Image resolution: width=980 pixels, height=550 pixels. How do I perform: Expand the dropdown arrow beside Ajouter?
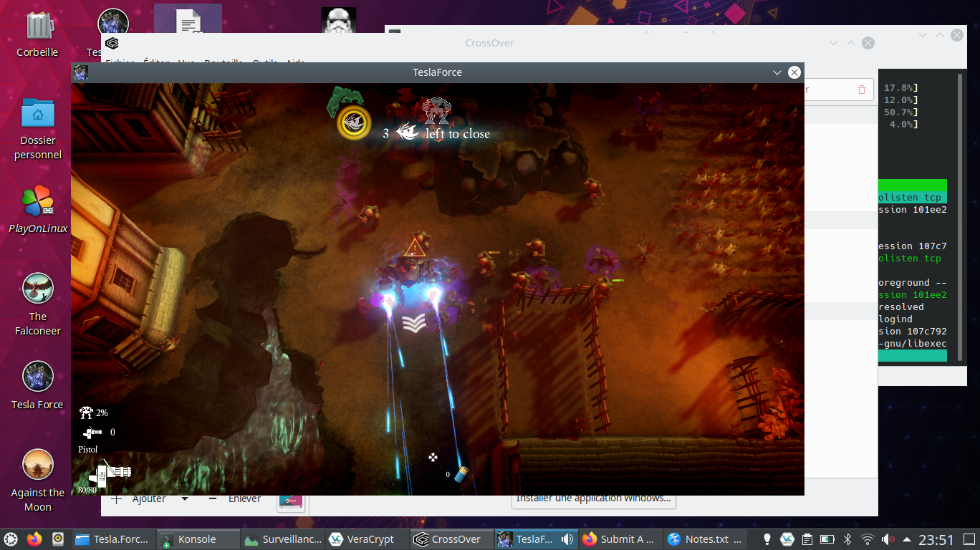pos(185,498)
